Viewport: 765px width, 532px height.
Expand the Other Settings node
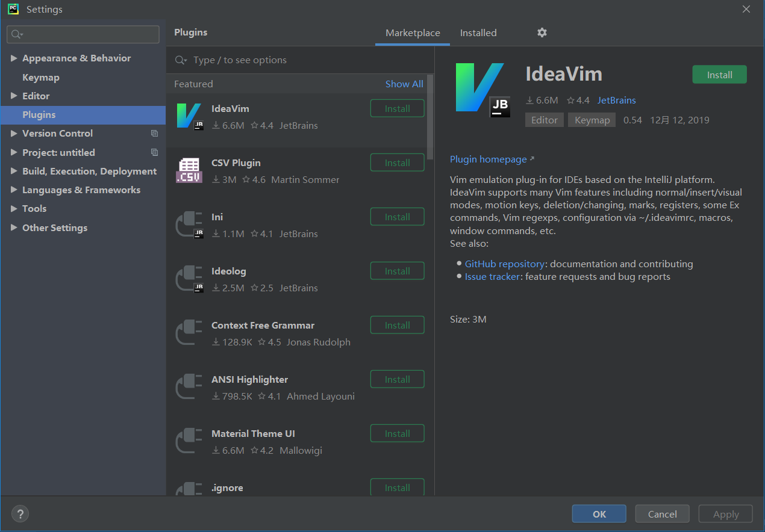pyautogui.click(x=14, y=227)
